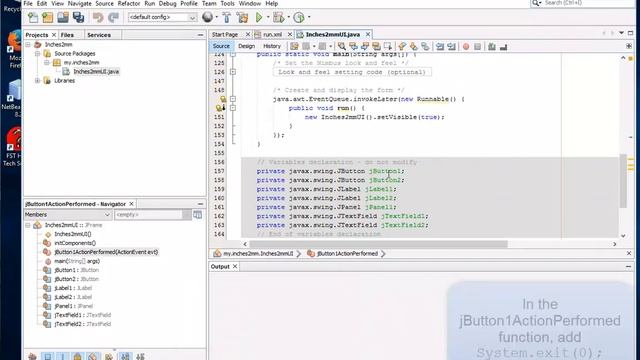The width and height of the screenshot is (640, 360).
Task: Toggle Show Non-Public Members lock filter in Navigator
Action: click(78, 357)
